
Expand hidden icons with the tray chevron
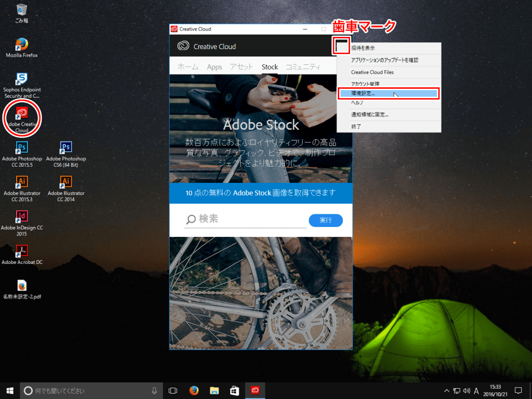446,390
